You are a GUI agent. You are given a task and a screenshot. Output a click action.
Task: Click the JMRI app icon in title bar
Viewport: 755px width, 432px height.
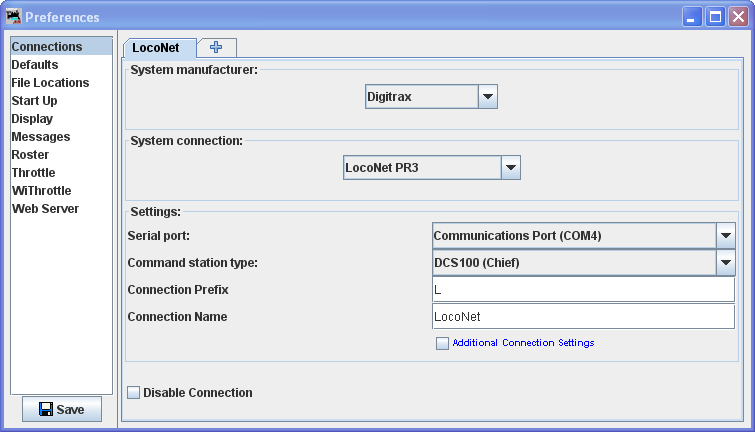tap(13, 16)
